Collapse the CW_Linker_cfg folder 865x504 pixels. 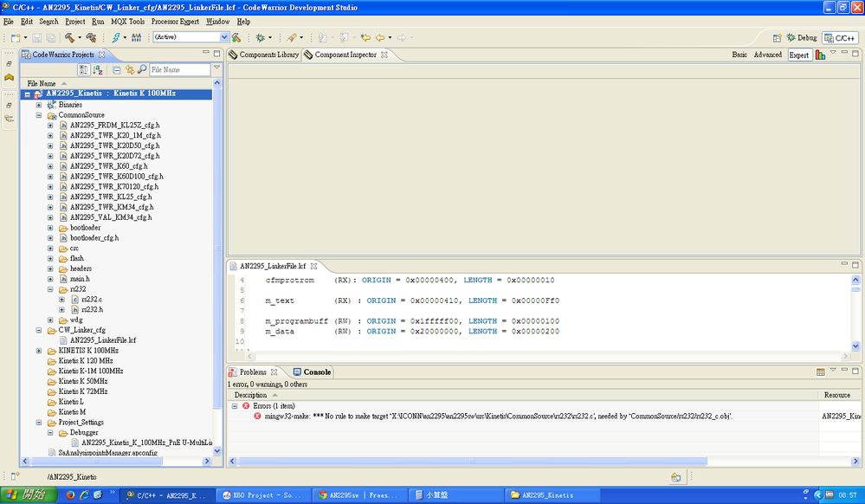[39, 330]
